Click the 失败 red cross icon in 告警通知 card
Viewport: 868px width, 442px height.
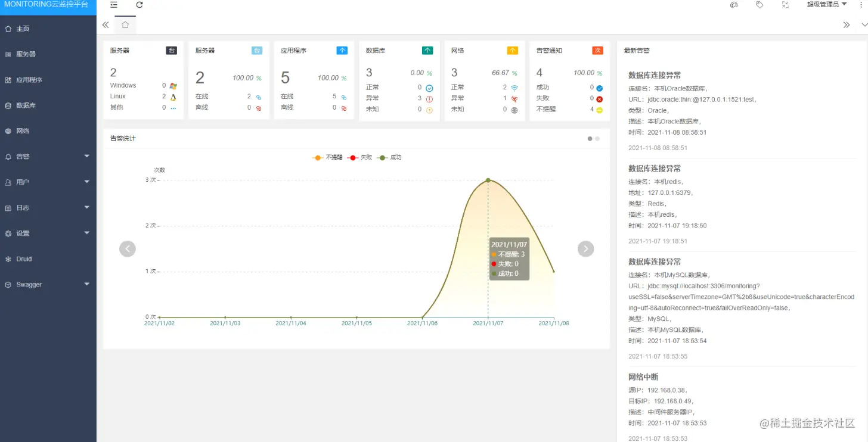(600, 98)
